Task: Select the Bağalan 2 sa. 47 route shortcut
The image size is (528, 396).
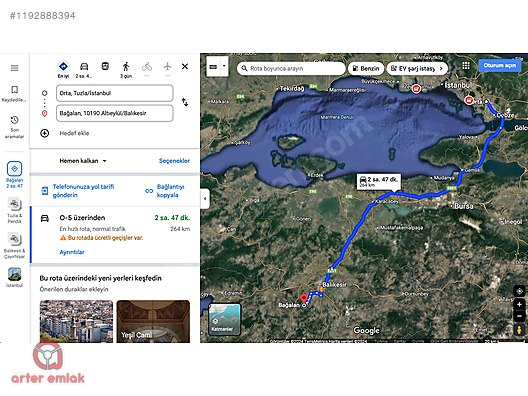Action: [14, 174]
